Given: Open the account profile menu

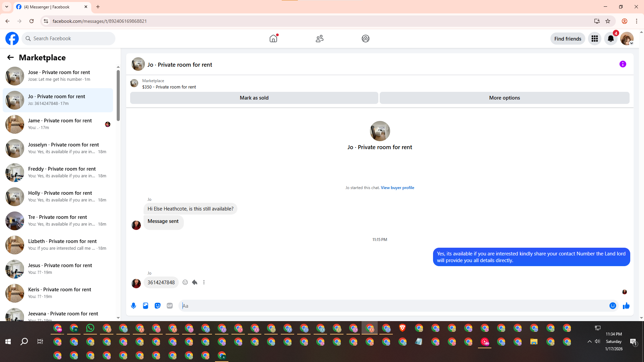Looking at the screenshot, I should 627,39.
